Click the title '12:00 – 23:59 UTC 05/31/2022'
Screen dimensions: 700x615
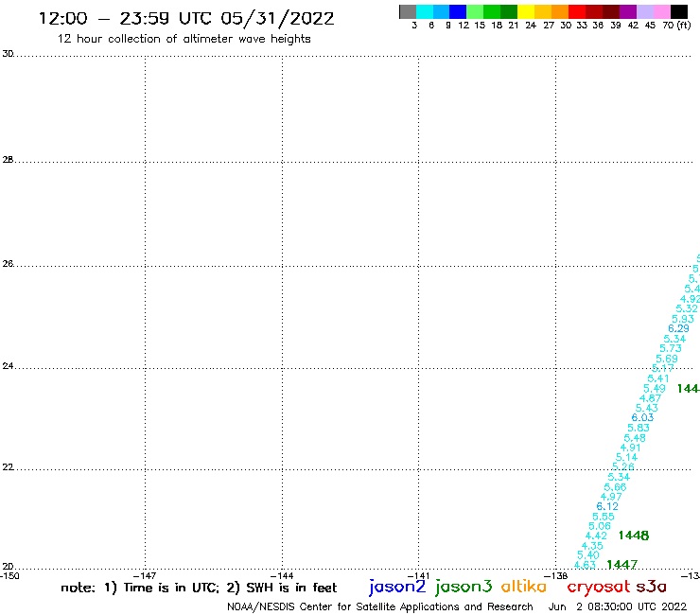pyautogui.click(x=186, y=19)
